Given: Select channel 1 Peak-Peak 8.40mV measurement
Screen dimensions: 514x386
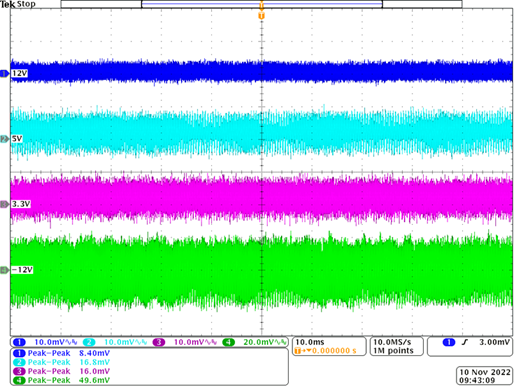Looking at the screenshot, I should tap(61, 353).
